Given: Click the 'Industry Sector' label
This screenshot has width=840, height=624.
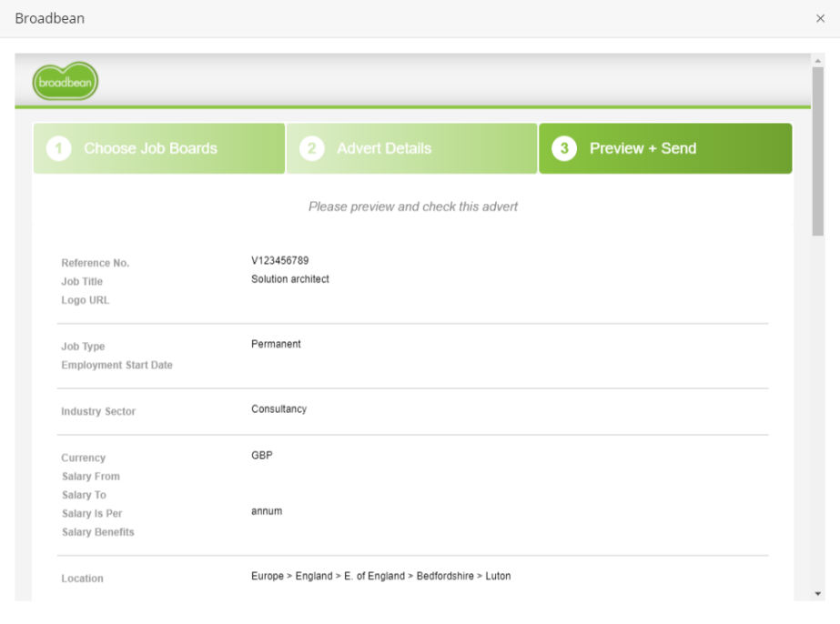Looking at the screenshot, I should coord(98,411).
